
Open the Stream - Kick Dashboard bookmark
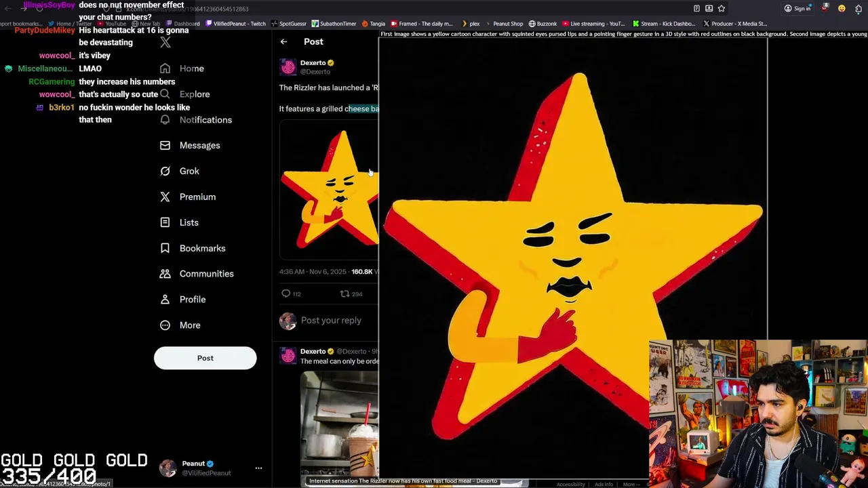[x=664, y=24]
